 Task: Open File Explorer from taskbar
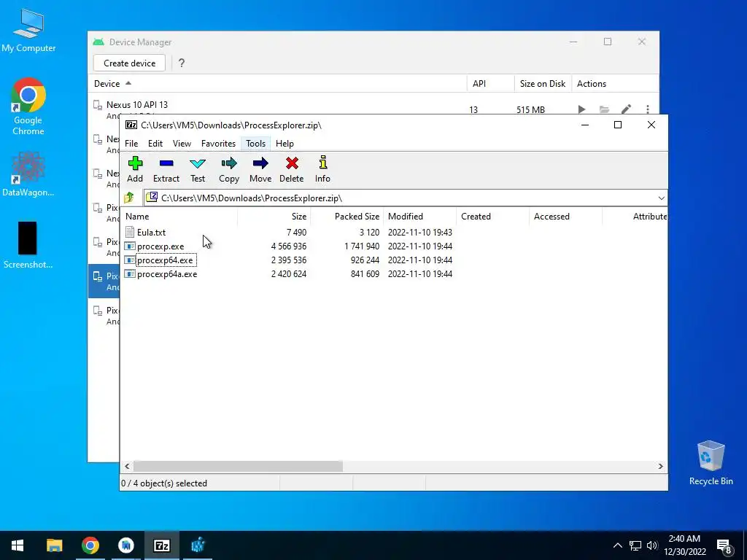[x=54, y=545]
